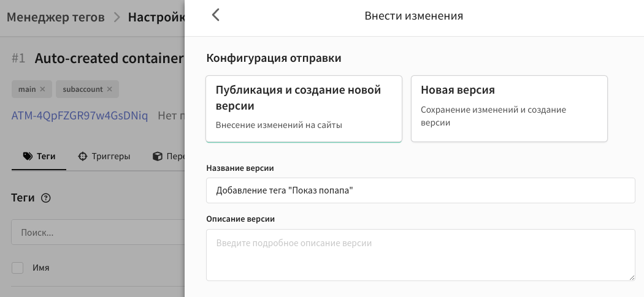Click into the Описание версии textarea
This screenshot has height=297, width=644.
(x=420, y=255)
